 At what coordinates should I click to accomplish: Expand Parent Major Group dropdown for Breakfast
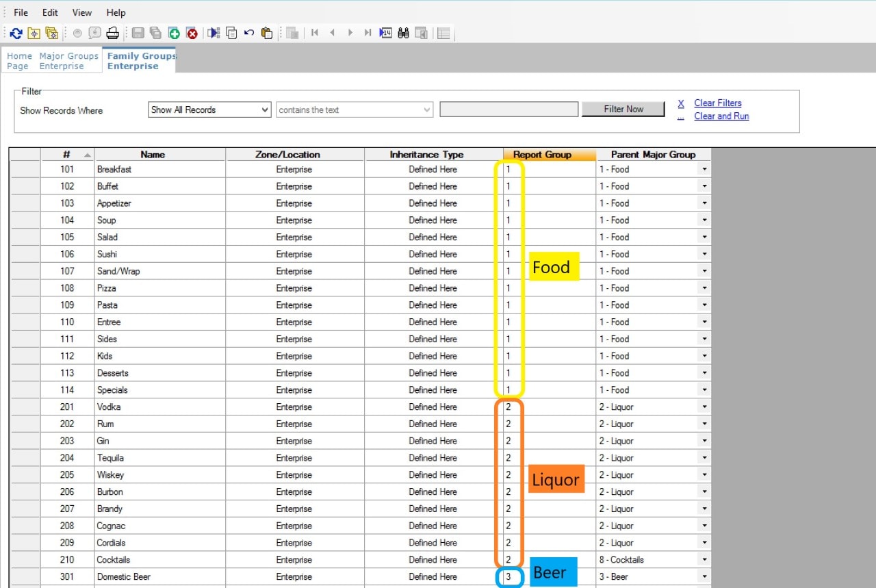705,169
